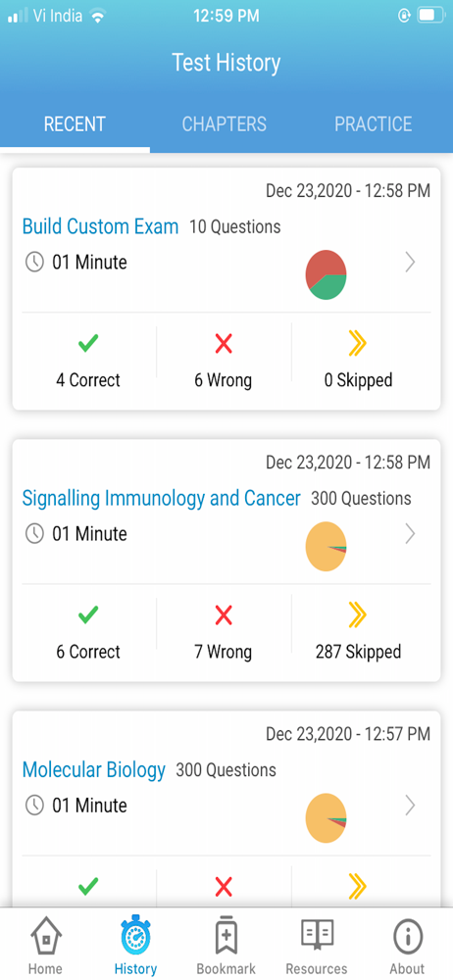Switch to the PRACTICE tab
Viewport: 453px width, 980px height.
pyautogui.click(x=373, y=123)
